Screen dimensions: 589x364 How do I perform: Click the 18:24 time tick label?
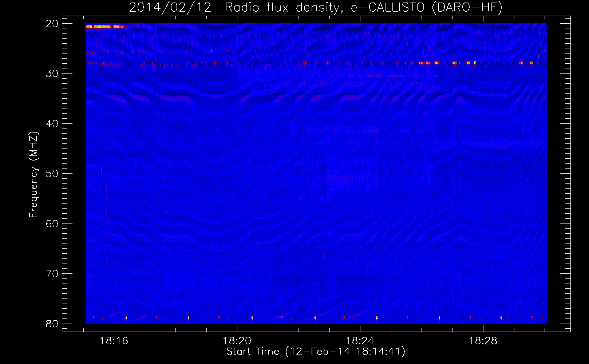coord(360,341)
